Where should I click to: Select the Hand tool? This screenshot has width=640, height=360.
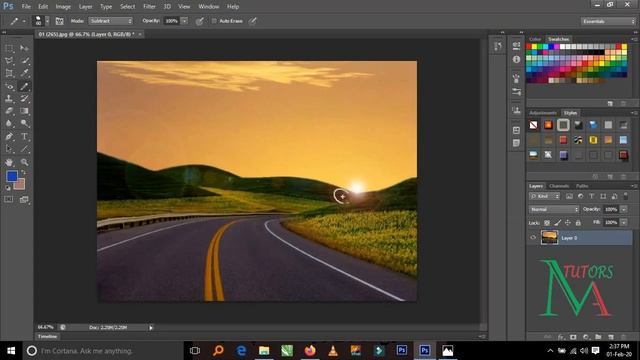9,162
